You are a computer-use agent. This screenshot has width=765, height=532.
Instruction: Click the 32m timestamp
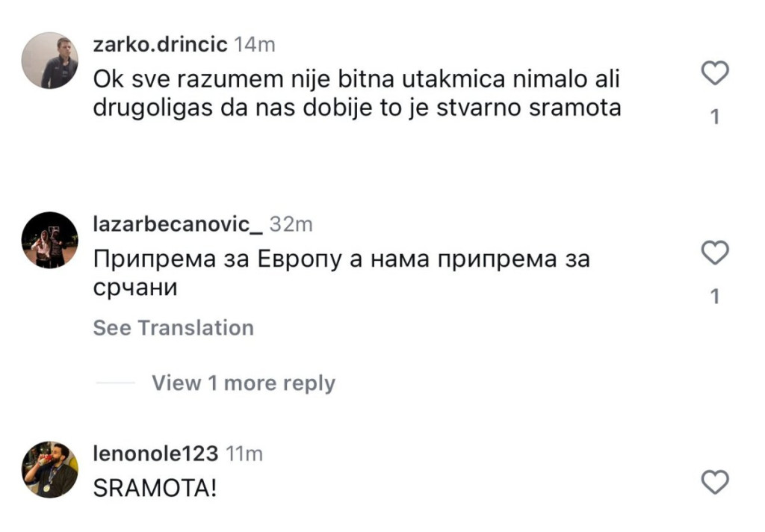291,224
